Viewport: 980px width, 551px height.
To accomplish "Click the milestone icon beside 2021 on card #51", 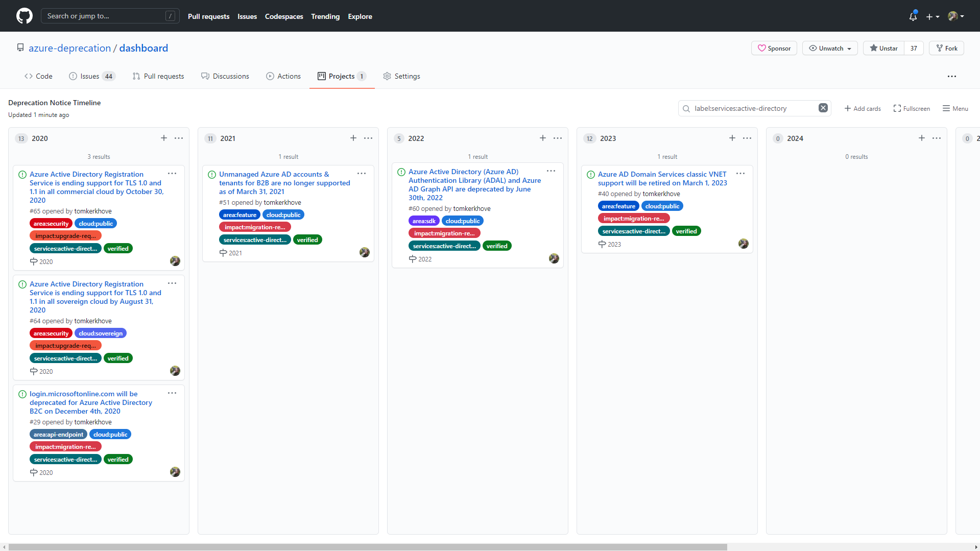I will [x=223, y=253].
